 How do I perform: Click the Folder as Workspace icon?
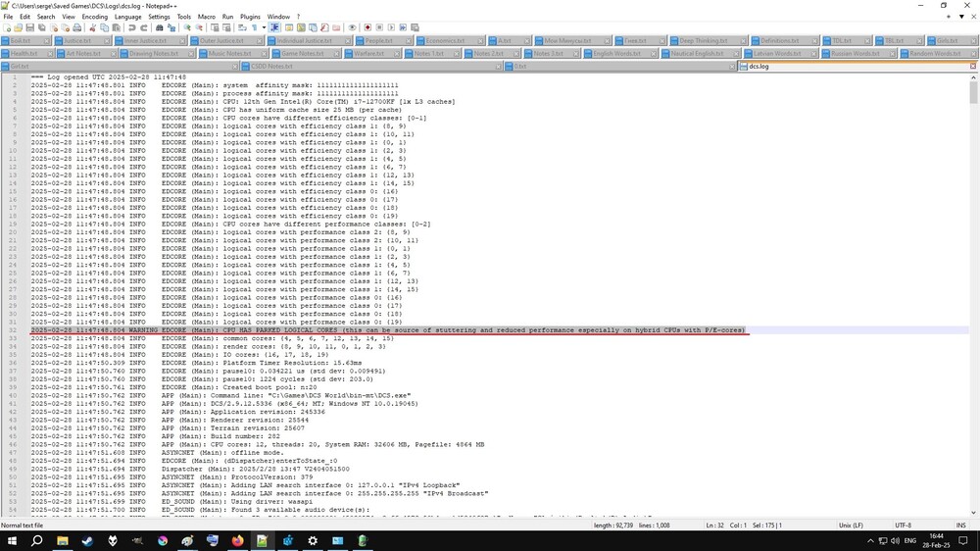pos(336,27)
